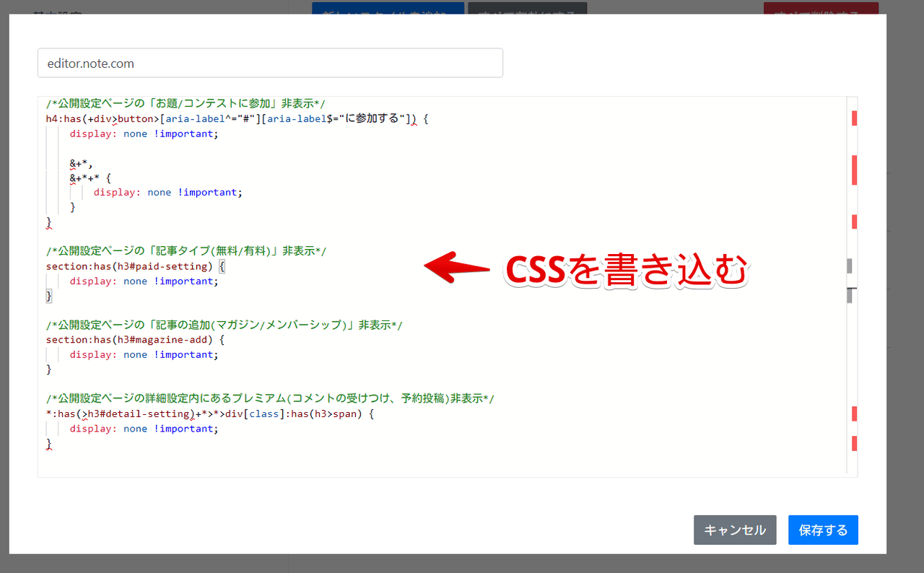The width and height of the screenshot is (924, 573).
Task: Click the bottommost red error marker in the ruler
Action: point(854,443)
